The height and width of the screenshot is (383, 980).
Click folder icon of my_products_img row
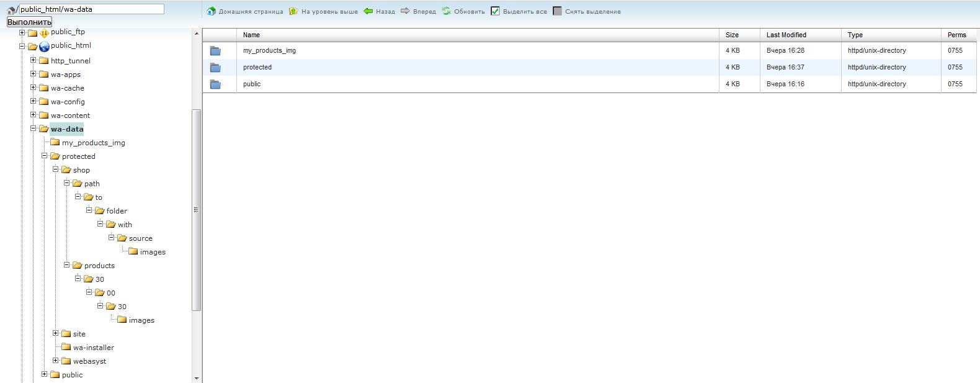pyautogui.click(x=215, y=51)
